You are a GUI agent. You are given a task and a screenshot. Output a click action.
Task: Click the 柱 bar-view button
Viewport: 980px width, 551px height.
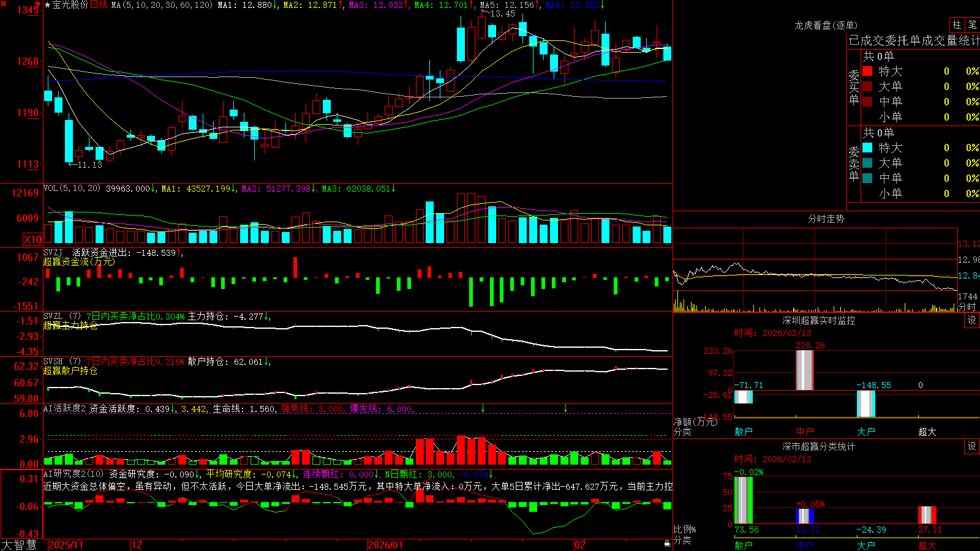pos(957,24)
